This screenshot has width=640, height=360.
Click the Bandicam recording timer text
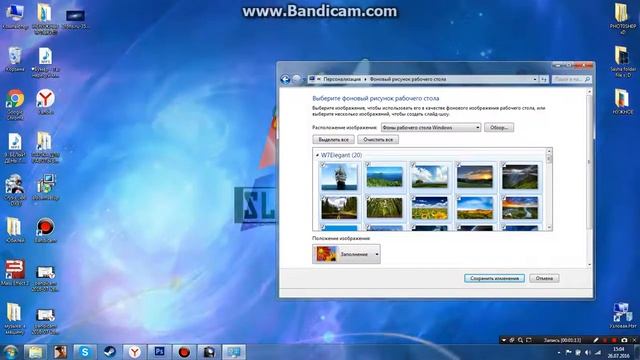tap(562, 340)
